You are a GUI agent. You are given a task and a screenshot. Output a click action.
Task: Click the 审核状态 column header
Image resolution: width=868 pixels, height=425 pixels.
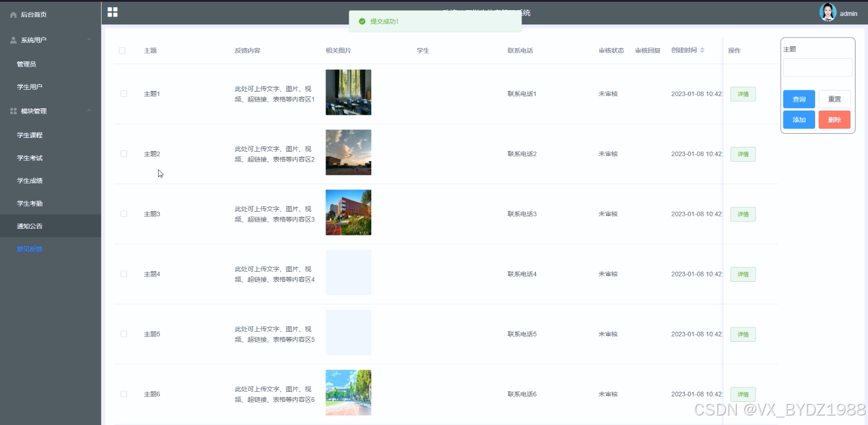tap(611, 51)
